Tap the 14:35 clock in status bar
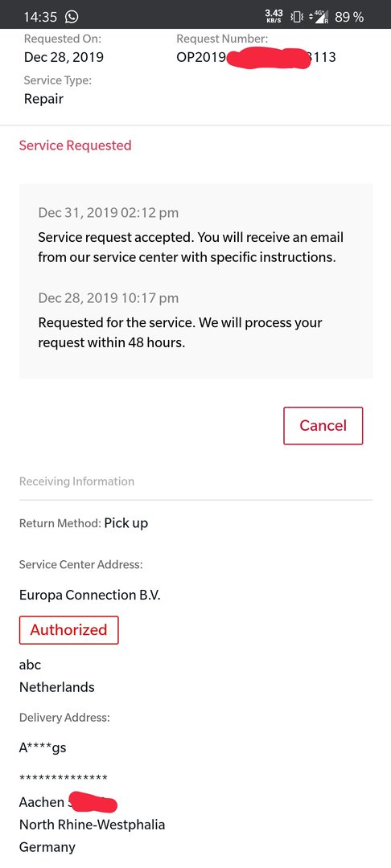Viewport: 391px width, 868px height. pos(40,17)
